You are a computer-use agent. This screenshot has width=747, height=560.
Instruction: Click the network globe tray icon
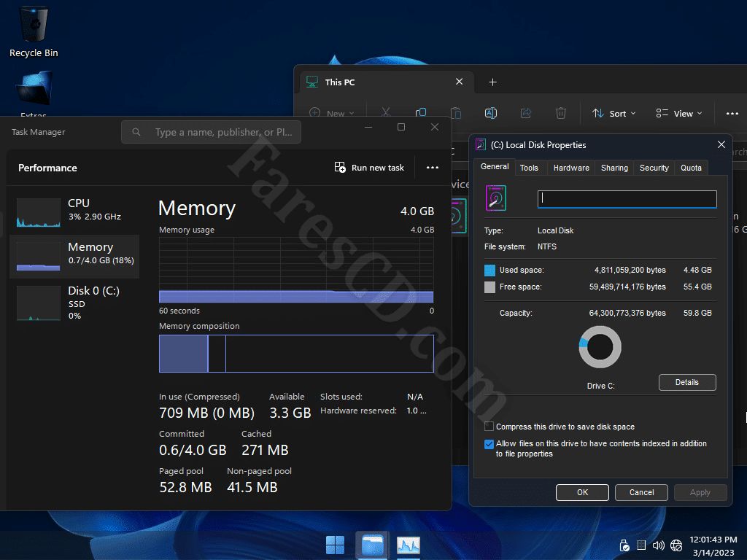point(676,545)
